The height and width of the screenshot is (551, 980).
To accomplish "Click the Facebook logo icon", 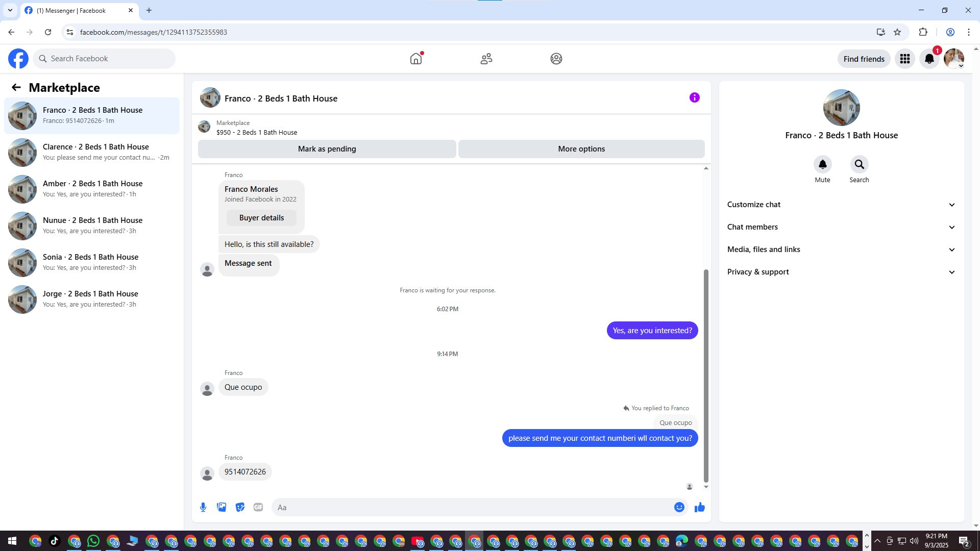I will tap(18, 59).
